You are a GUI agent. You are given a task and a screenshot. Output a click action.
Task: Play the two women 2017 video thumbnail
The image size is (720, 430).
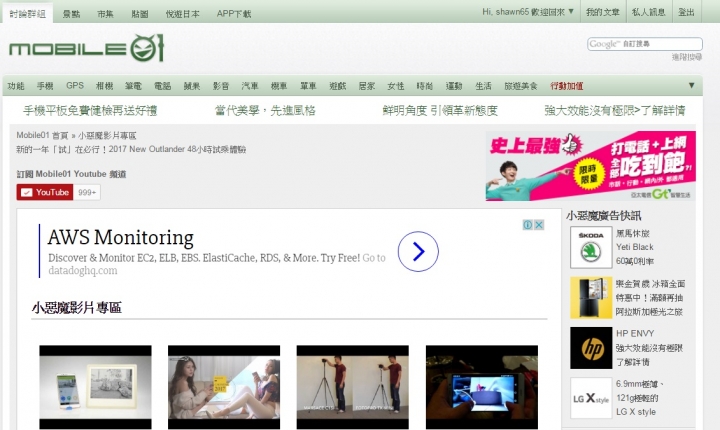224,387
